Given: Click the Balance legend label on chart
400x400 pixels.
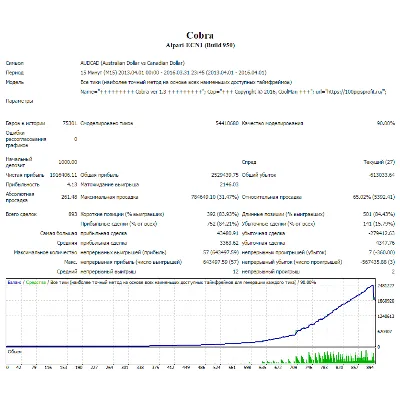Looking at the screenshot, I should tap(14, 282).
